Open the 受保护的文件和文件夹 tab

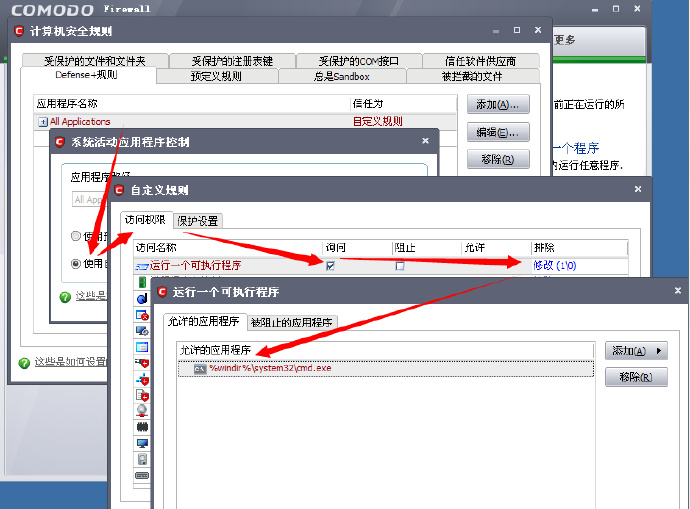(x=95, y=61)
